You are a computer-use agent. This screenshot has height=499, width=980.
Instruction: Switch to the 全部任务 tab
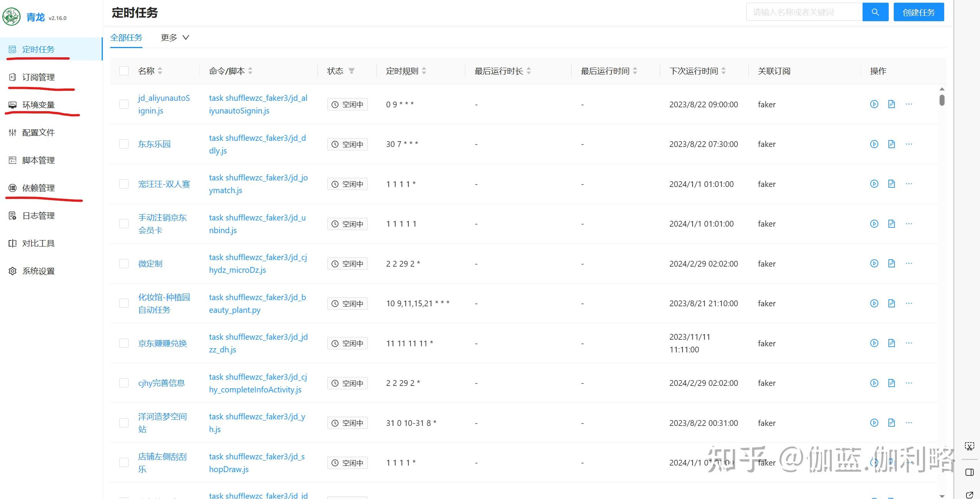click(126, 37)
